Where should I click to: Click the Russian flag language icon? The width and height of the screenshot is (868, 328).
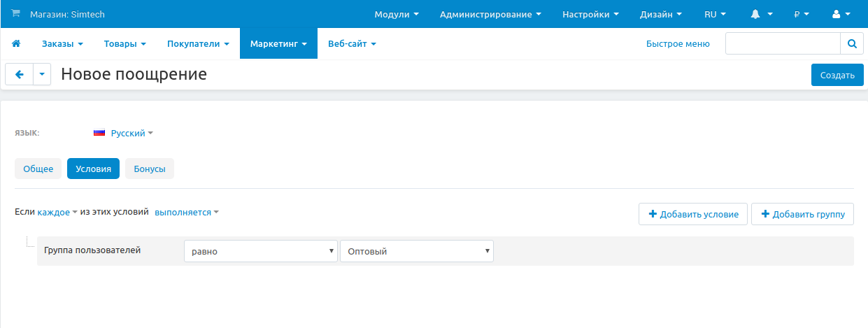click(x=99, y=133)
